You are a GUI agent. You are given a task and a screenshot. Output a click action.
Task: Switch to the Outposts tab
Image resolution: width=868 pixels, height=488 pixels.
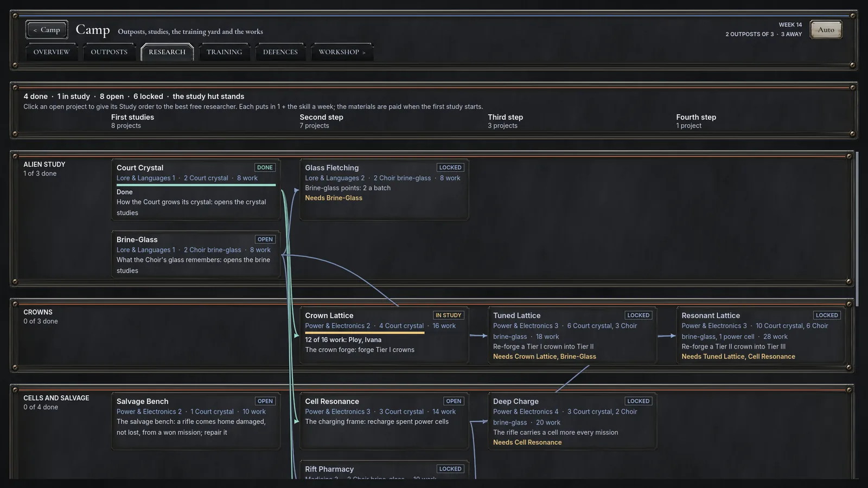(109, 52)
